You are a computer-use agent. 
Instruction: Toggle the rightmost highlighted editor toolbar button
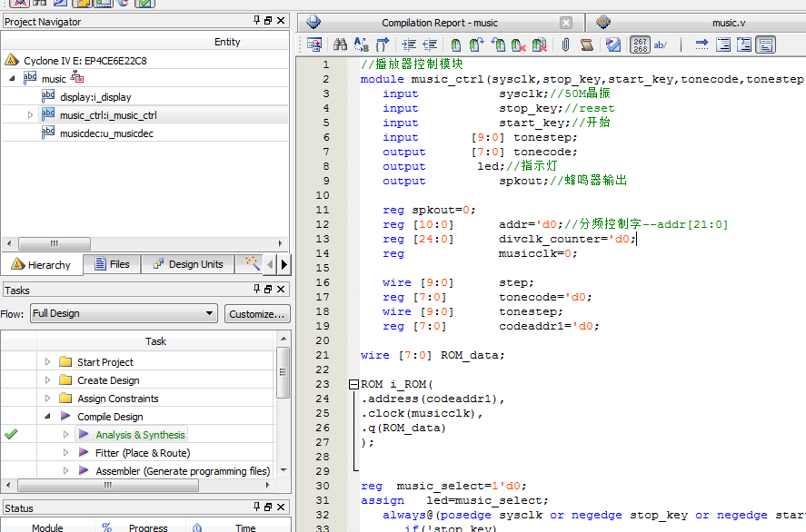(766, 44)
